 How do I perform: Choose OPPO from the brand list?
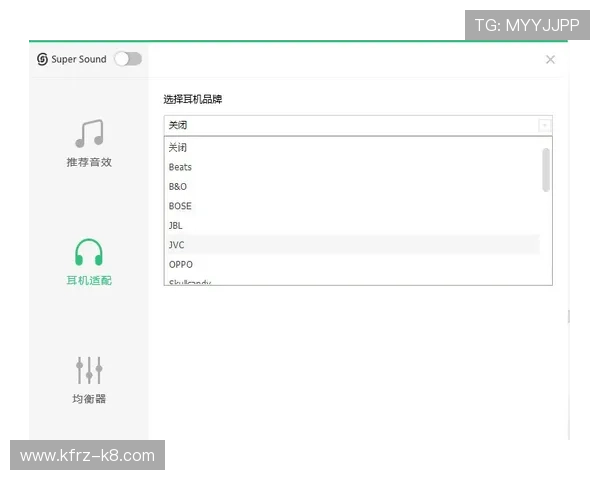354,264
